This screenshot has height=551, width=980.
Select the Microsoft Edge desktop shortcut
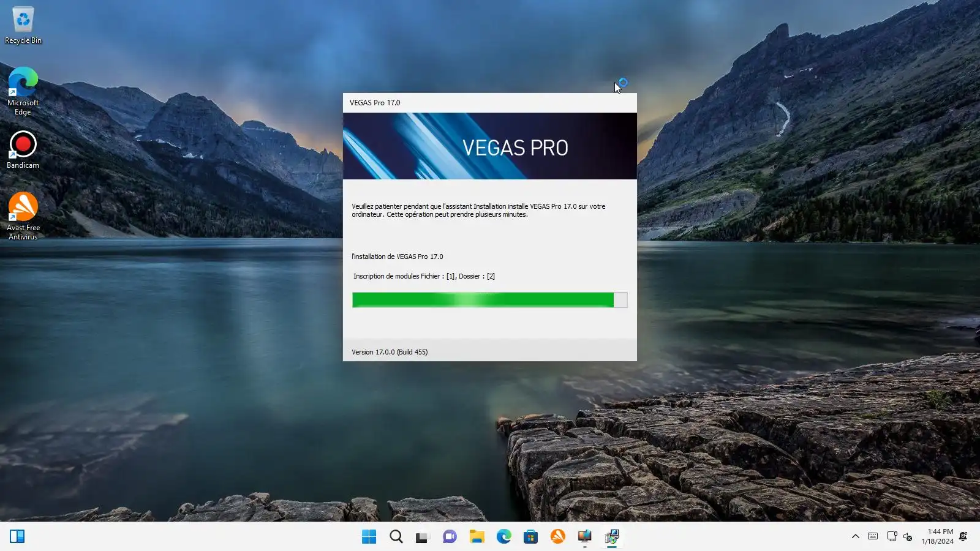coord(23,91)
